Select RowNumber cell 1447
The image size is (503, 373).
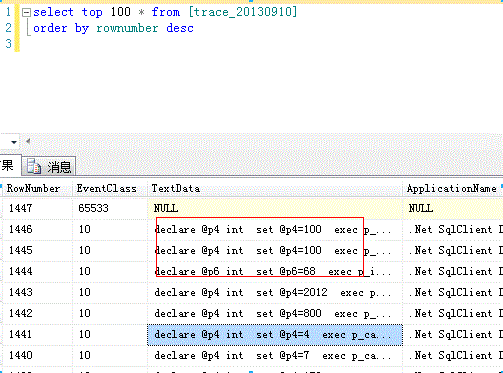click(x=37, y=208)
